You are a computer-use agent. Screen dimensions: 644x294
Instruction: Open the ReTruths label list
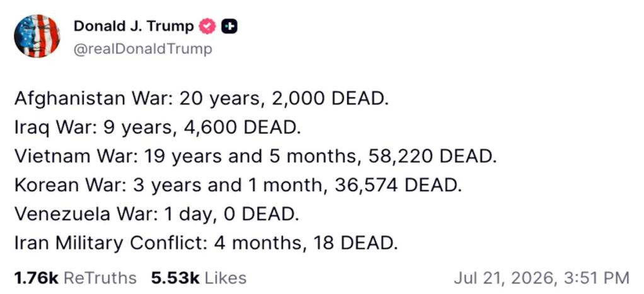(x=101, y=278)
